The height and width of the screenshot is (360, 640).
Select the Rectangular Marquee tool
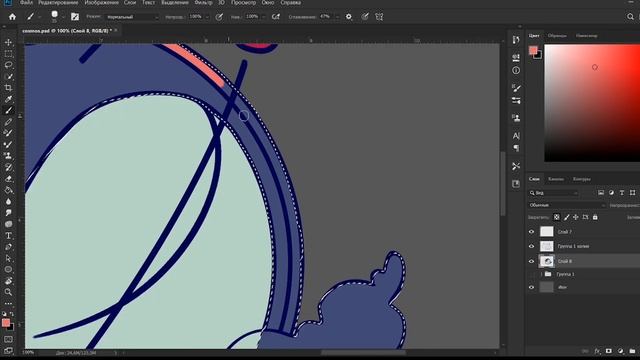click(x=8, y=54)
